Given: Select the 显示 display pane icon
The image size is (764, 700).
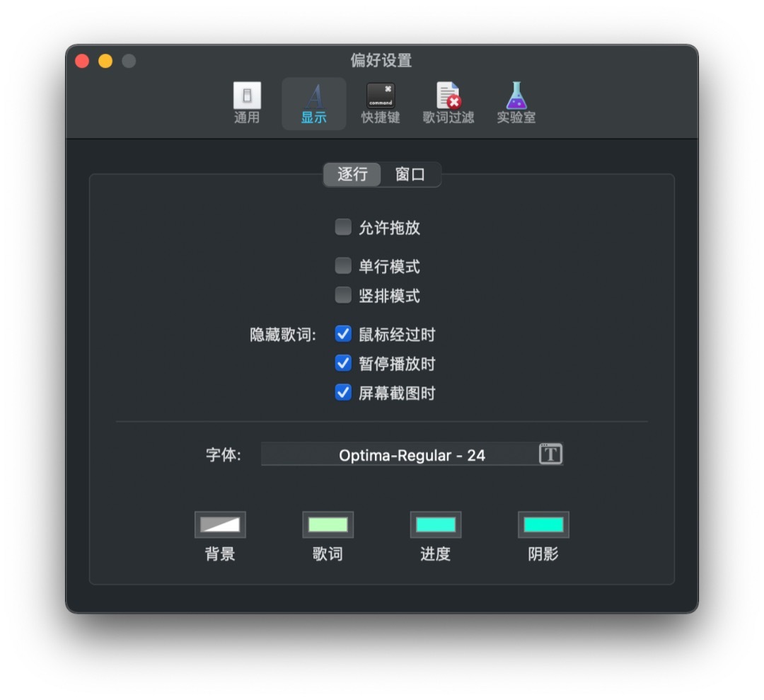Looking at the screenshot, I should (x=314, y=103).
